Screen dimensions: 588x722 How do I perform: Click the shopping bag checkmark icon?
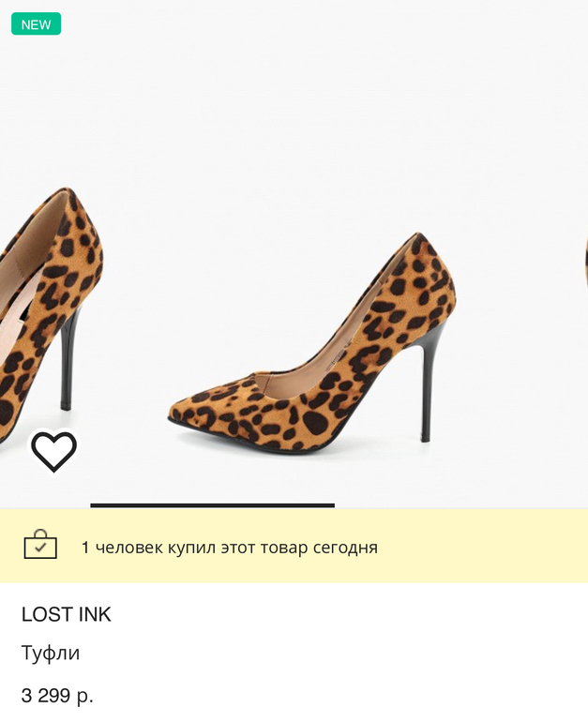40,546
